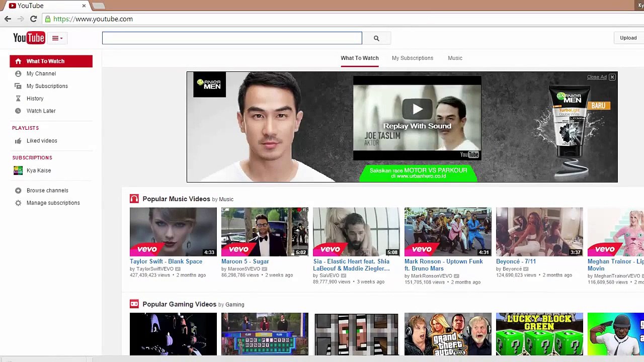Click the home icon in sidebar
The image size is (644, 362).
coord(18,61)
